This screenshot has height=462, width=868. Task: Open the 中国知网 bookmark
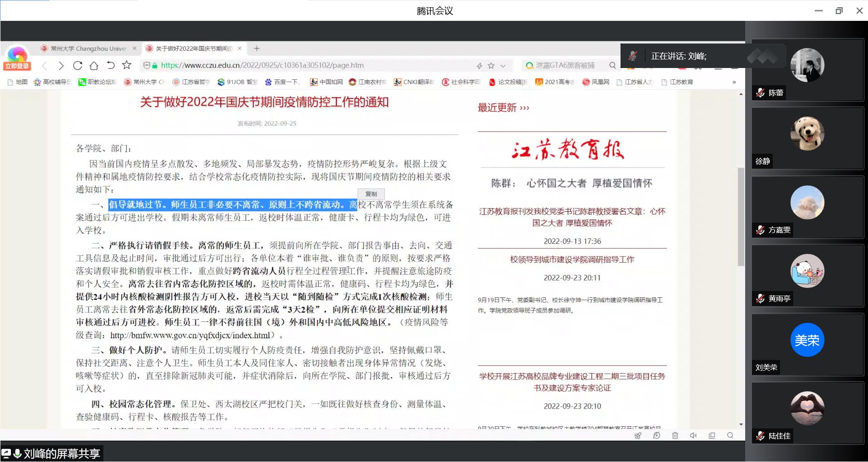(x=326, y=82)
